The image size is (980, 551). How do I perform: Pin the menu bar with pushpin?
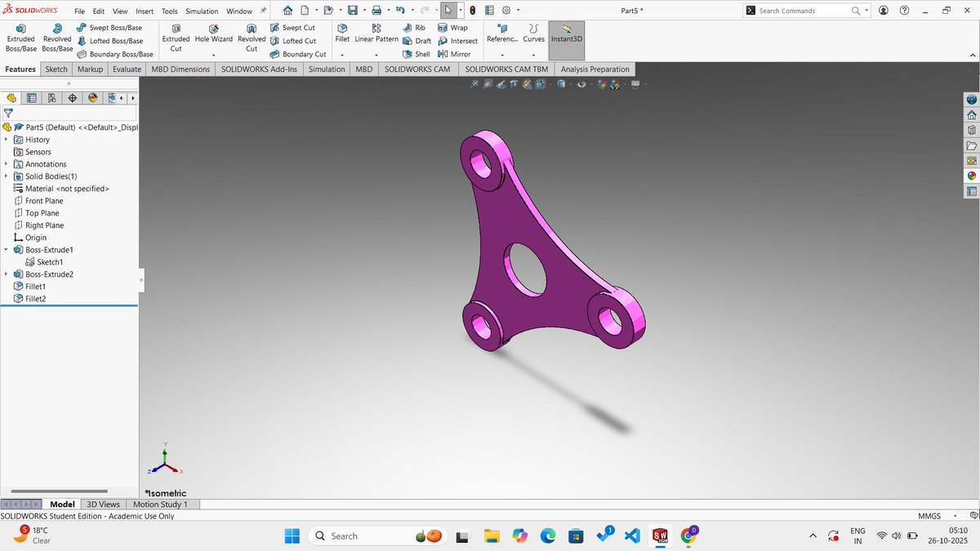click(x=263, y=11)
